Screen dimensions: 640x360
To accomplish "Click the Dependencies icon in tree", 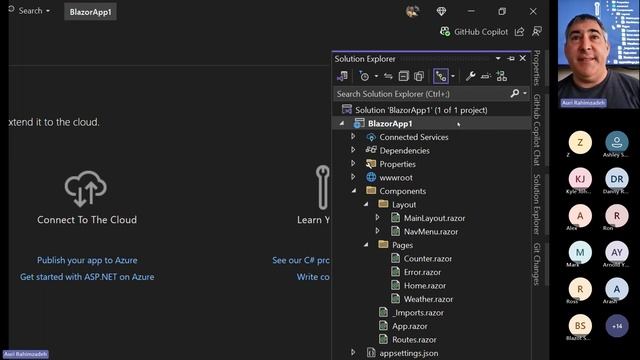I will pos(371,150).
